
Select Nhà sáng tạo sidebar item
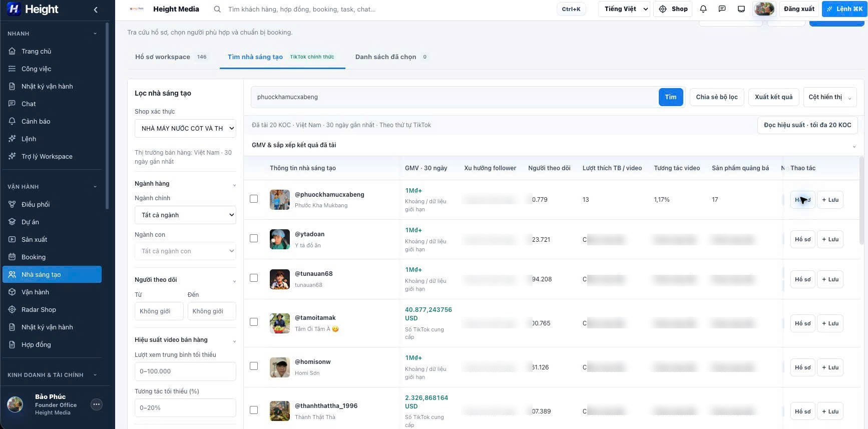(52, 274)
